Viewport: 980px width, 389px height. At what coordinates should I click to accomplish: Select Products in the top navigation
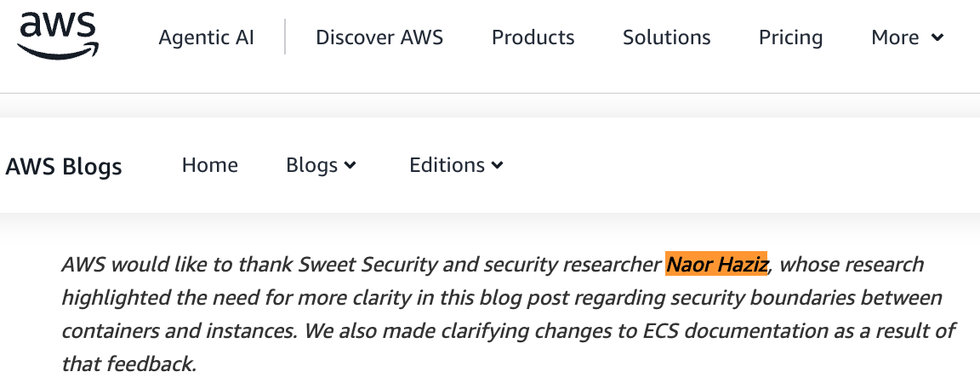coord(533,37)
